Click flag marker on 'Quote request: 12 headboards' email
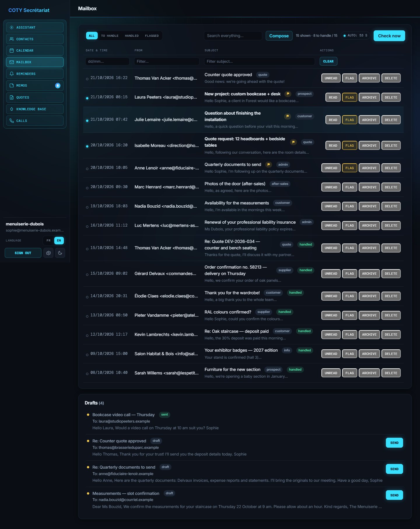Viewport: 420px width, 529px height. pos(293,142)
